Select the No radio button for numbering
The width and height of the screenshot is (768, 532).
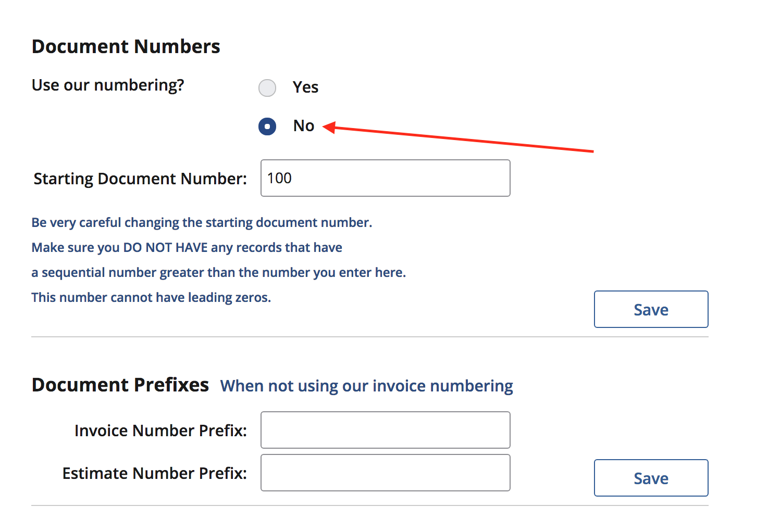(267, 126)
